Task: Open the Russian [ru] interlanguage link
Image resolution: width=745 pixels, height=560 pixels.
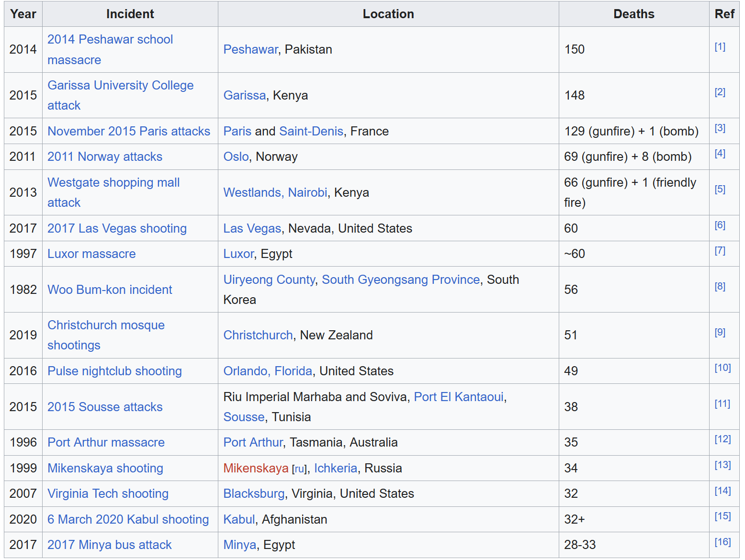Action: tap(299, 469)
